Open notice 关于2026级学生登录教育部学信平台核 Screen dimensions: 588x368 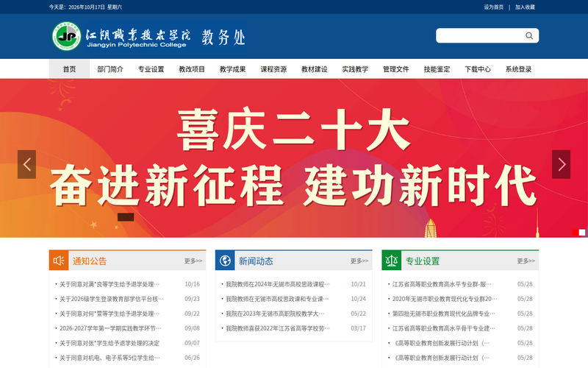click(x=112, y=299)
